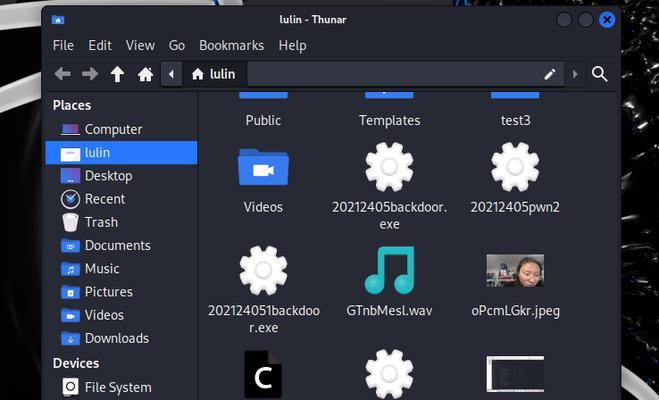Select the lulin path bar button

click(x=215, y=74)
